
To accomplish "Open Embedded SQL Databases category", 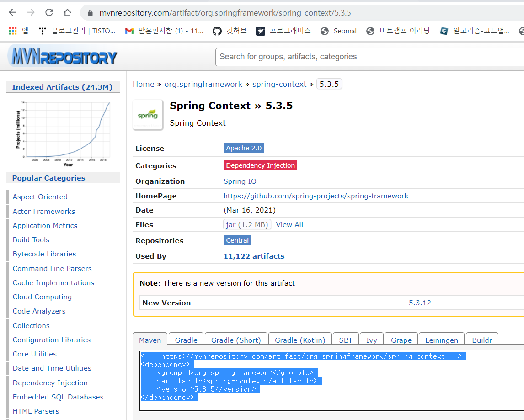I will (58, 397).
